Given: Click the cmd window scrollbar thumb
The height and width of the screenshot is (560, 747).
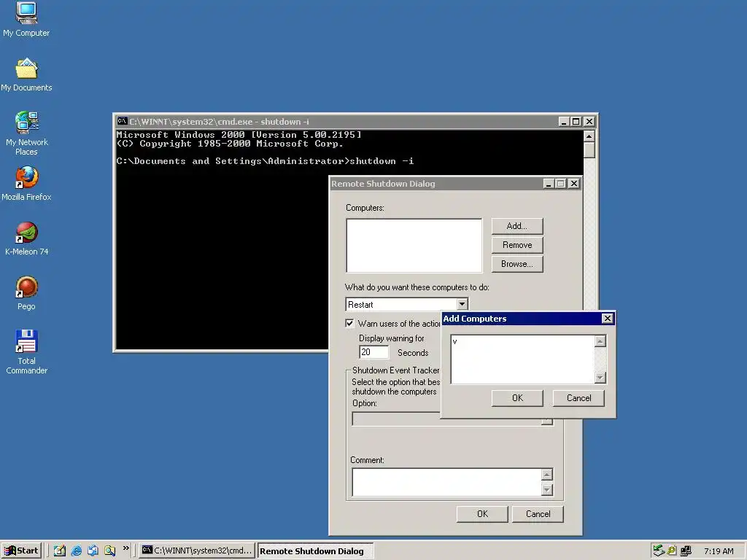Looking at the screenshot, I should click(589, 150).
